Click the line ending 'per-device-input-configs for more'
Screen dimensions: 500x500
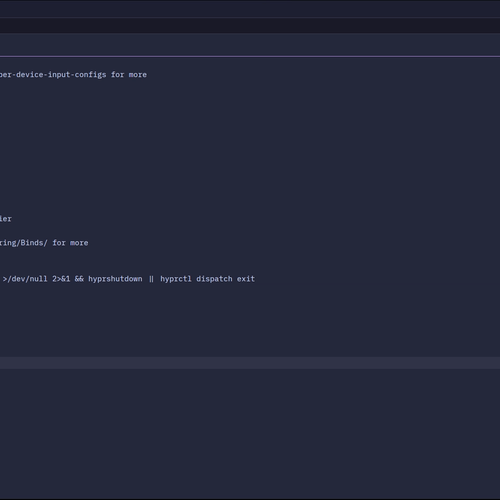click(x=73, y=75)
